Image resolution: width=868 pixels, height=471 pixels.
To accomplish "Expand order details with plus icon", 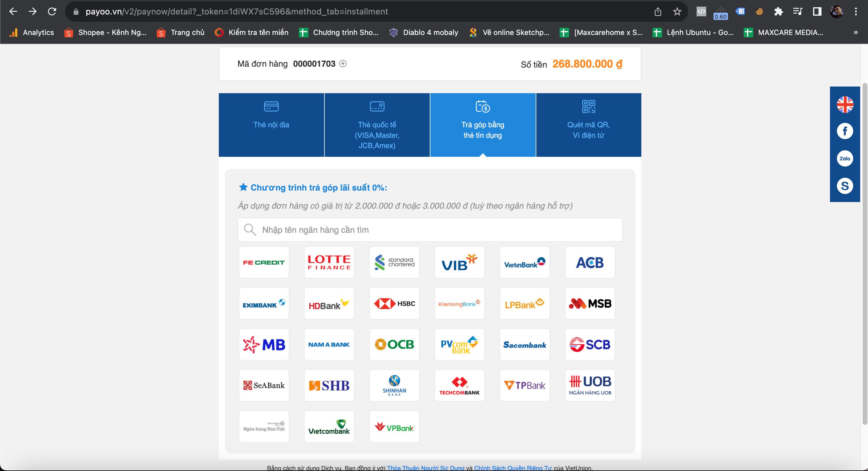I will [343, 64].
